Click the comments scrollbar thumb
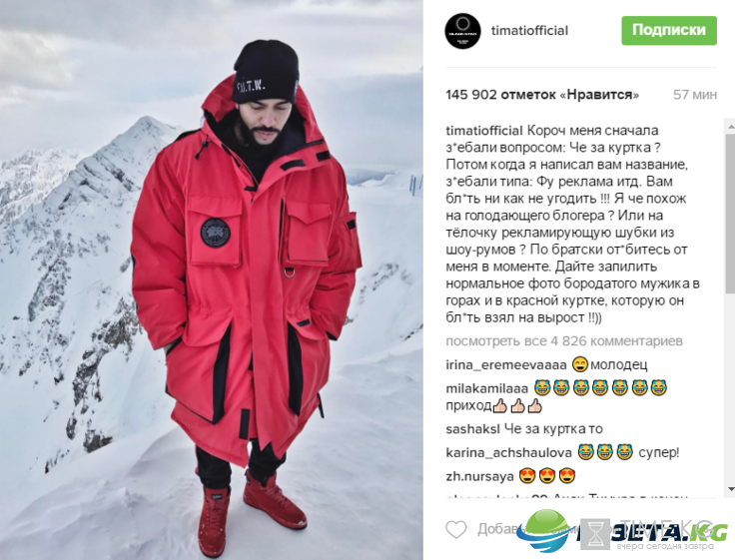The width and height of the screenshot is (735, 560). [x=730, y=214]
